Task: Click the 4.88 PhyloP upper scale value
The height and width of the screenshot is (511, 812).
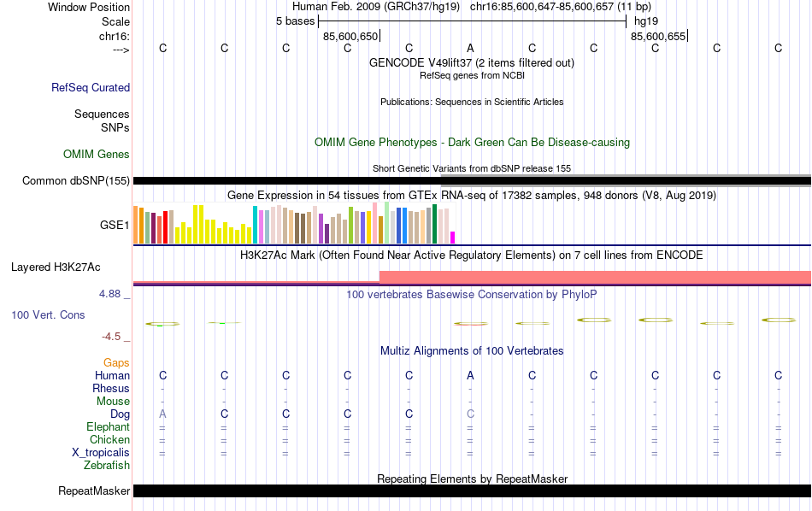Action: [x=109, y=294]
